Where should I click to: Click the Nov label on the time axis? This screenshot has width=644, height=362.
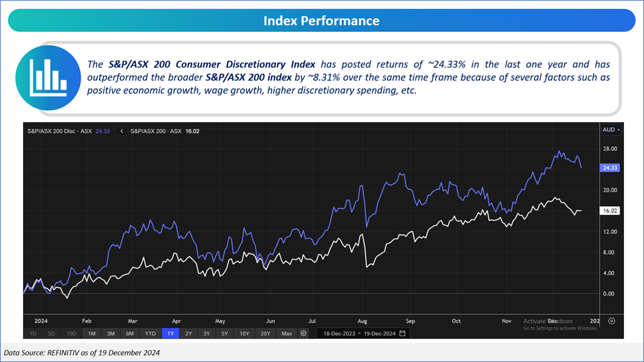(x=507, y=321)
